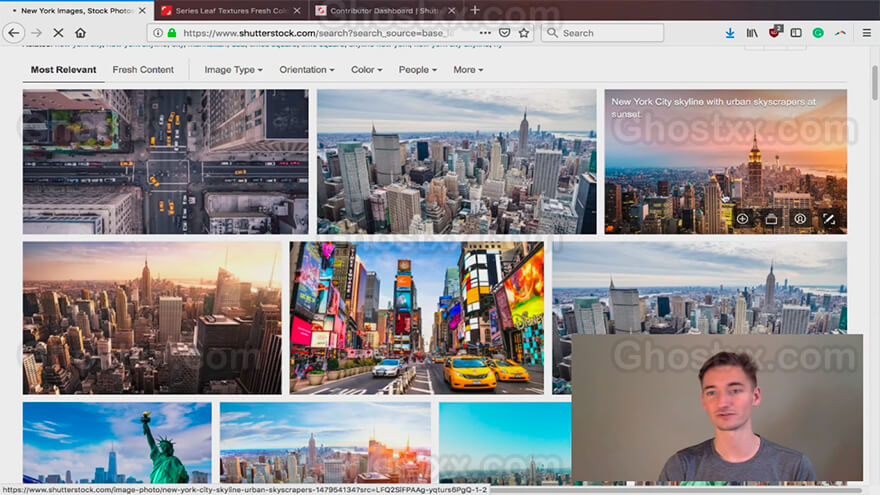
Task: Select the Most Relevant sort tab
Action: pyautogui.click(x=63, y=70)
